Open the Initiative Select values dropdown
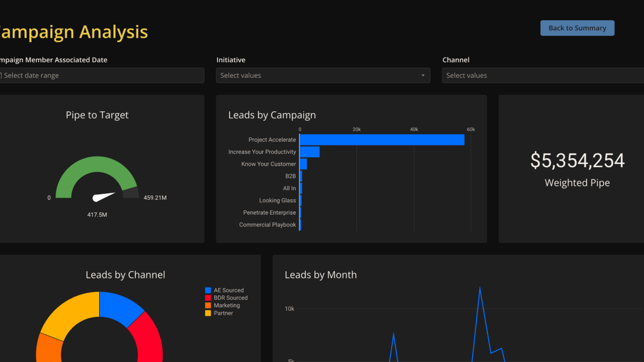Viewport: 644px width, 362px height. 323,75
